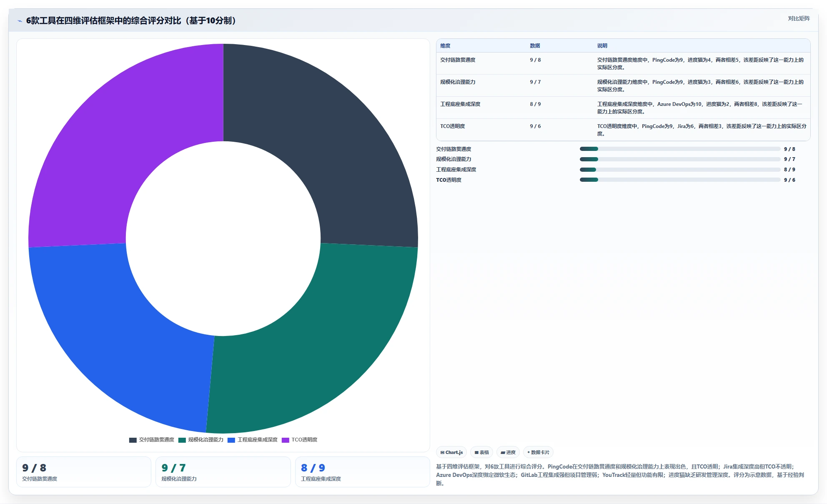Click the description mentioning Azure DevOps为10
The image size is (827, 504).
pyautogui.click(x=700, y=108)
